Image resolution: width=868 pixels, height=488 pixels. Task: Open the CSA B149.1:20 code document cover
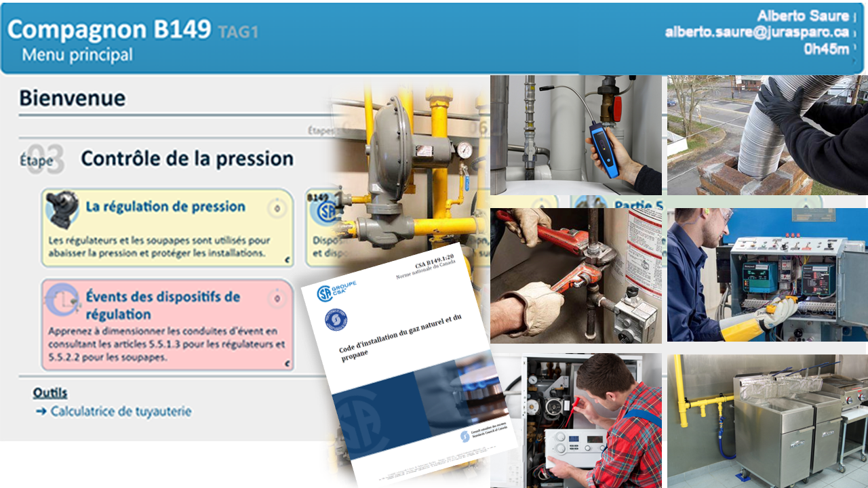(x=409, y=366)
